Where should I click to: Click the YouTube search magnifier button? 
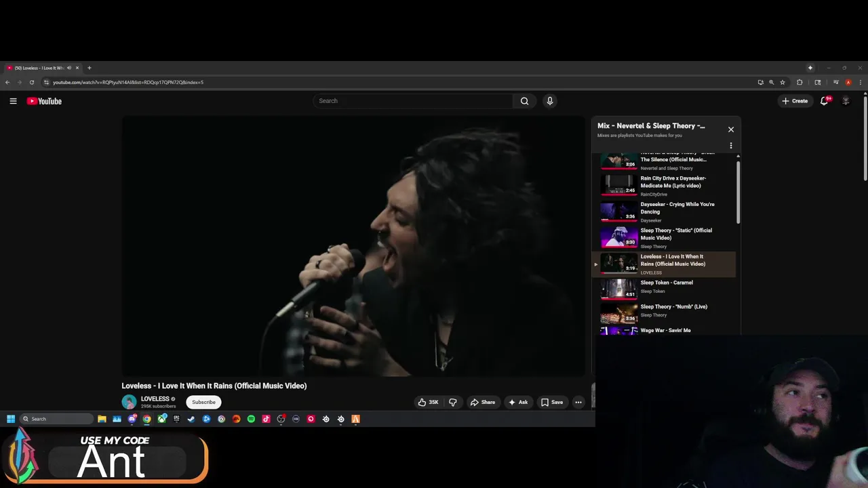524,101
